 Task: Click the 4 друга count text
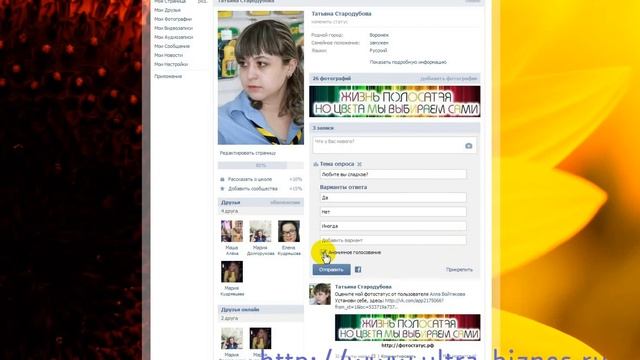click(229, 211)
